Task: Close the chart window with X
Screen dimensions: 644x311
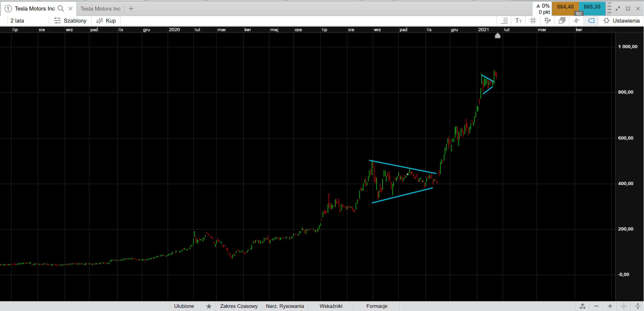Action: click(638, 8)
